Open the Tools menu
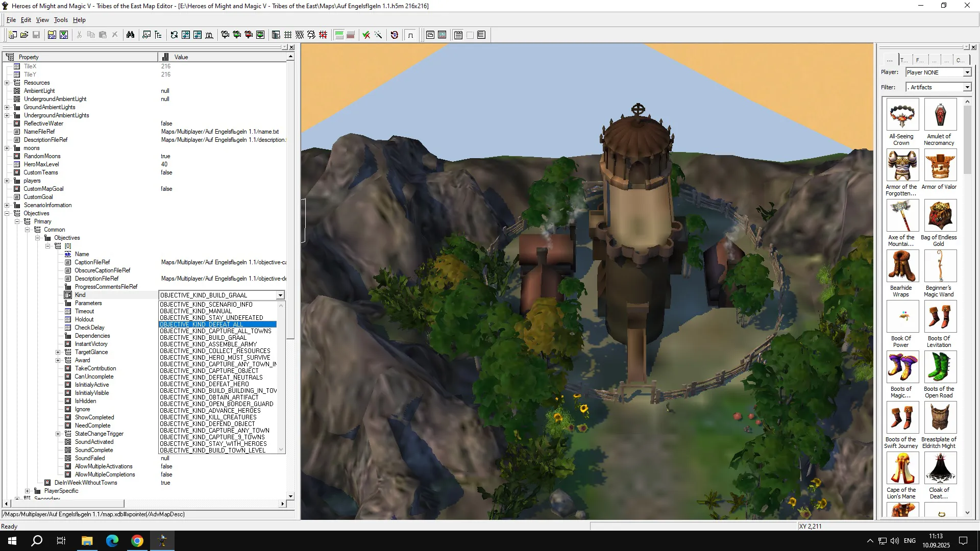The image size is (980, 551). click(61, 20)
